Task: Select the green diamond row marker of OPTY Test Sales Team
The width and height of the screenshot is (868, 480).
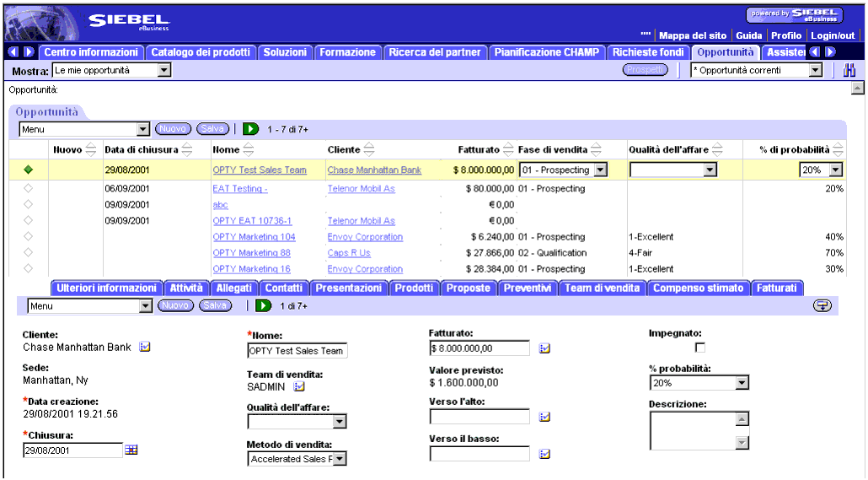Action: tap(29, 170)
